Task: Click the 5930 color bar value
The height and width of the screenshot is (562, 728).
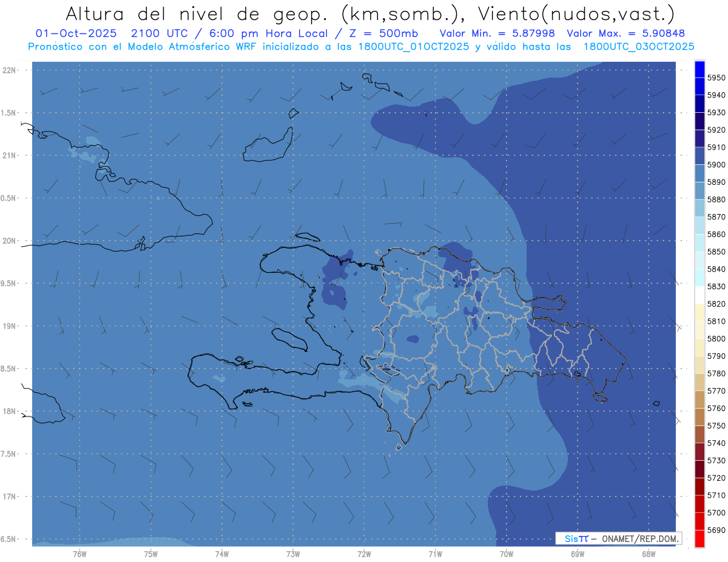Action: click(x=716, y=112)
